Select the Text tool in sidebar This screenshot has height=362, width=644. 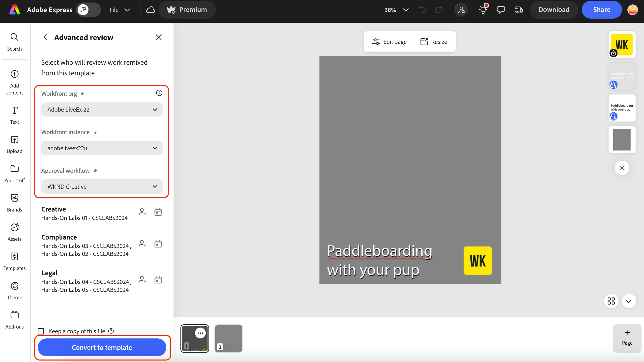coord(14,115)
